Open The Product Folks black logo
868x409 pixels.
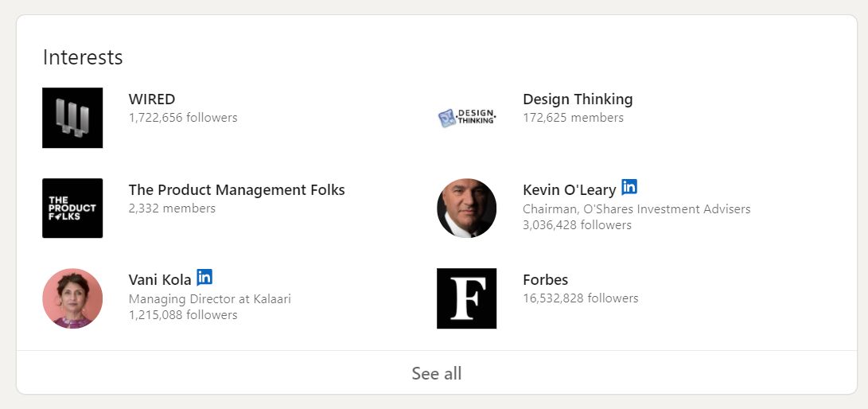click(72, 208)
